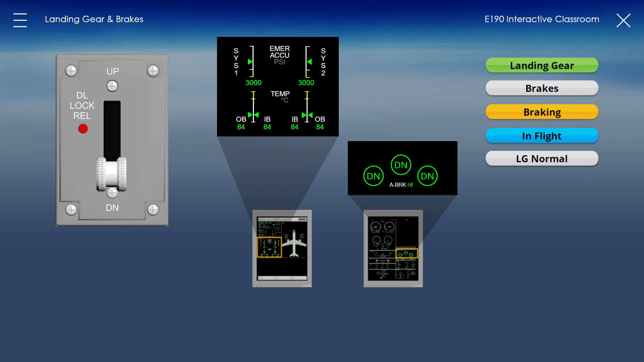
Task: Toggle the landing gear lever handle
Action: coord(112,174)
